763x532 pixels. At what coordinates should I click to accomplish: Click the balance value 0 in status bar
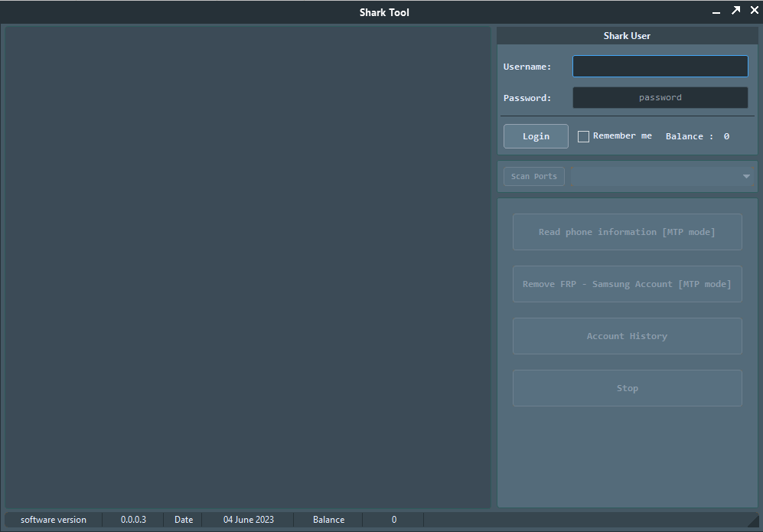393,520
